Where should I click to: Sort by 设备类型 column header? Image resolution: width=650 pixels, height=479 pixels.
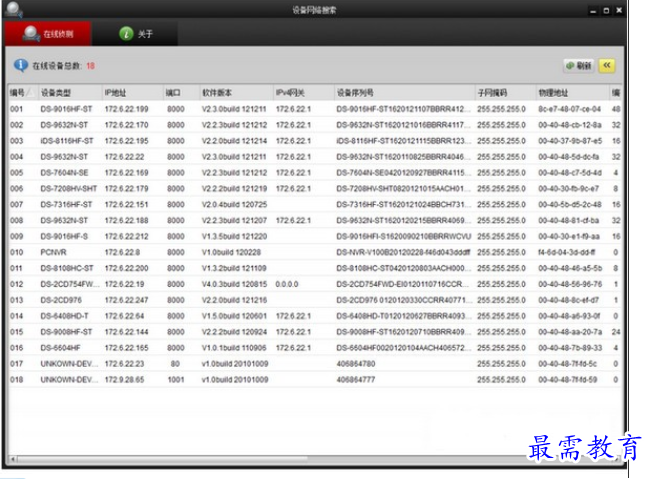(x=70, y=92)
